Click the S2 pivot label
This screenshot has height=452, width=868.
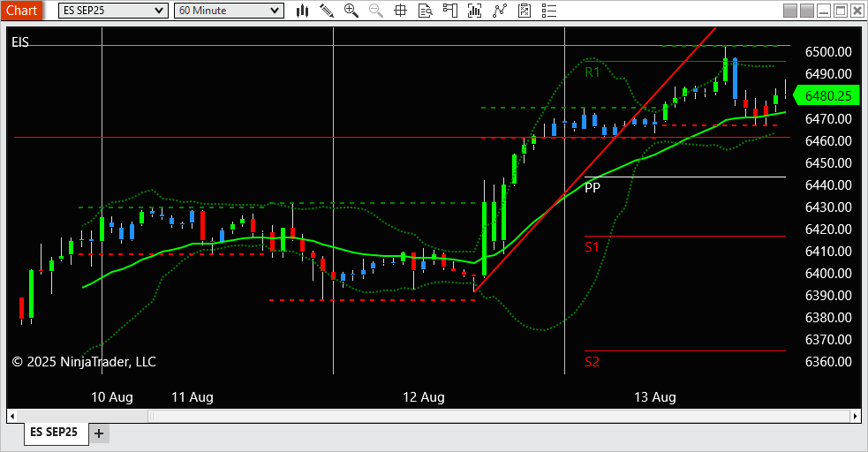pos(592,362)
